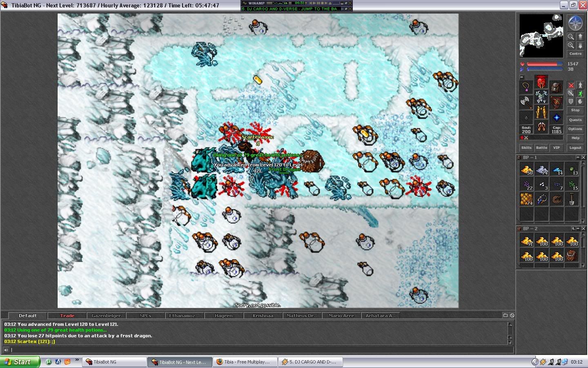Minimize the BP - 2 container
This screenshot has width=588, height=368.
coord(578,229)
